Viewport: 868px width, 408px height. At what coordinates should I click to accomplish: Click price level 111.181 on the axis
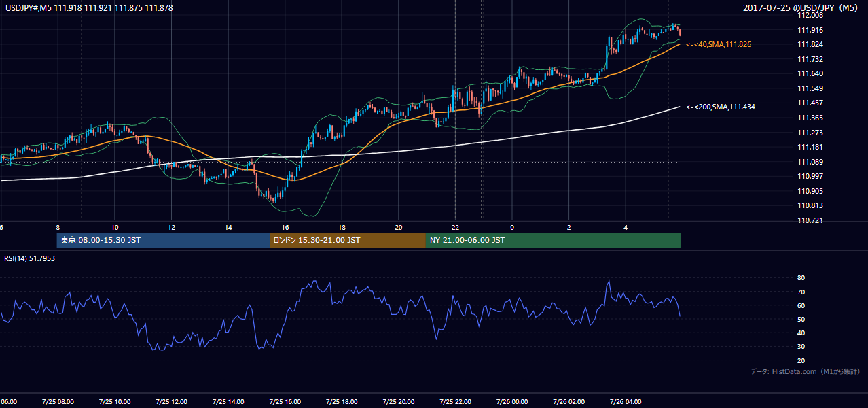810,147
